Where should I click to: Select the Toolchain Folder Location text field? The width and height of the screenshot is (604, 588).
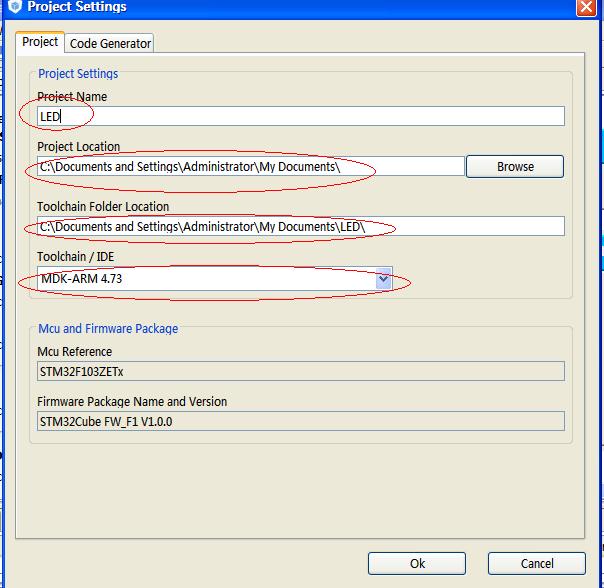click(300, 226)
